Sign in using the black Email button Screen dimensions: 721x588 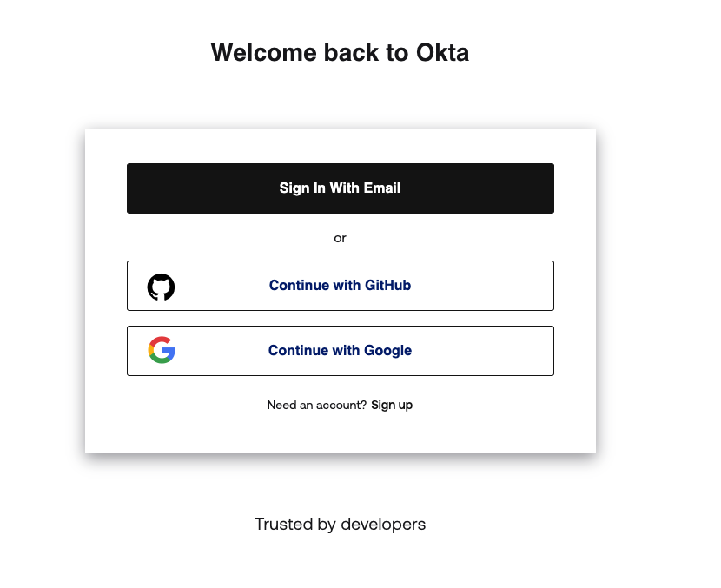tap(341, 188)
